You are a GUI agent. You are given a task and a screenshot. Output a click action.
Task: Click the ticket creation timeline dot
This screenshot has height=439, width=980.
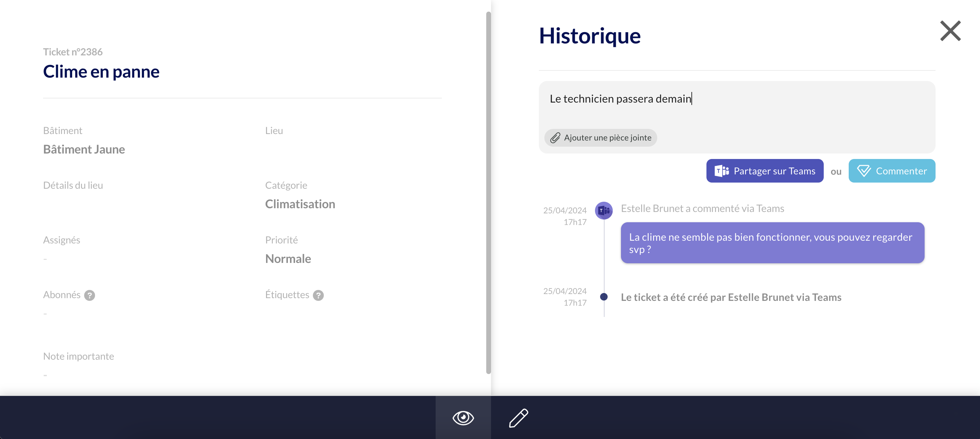pyautogui.click(x=604, y=297)
